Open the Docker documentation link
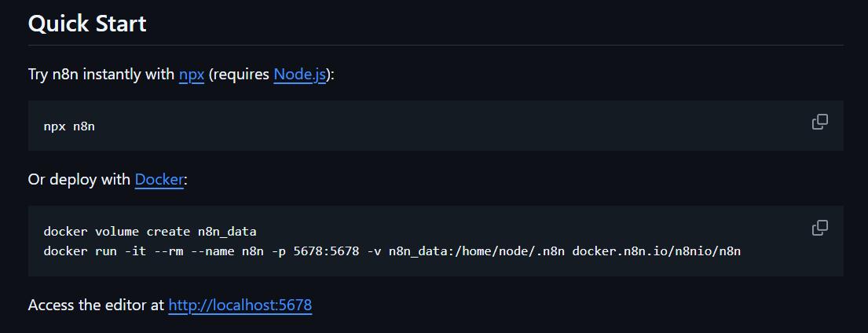868x333 pixels. (159, 180)
